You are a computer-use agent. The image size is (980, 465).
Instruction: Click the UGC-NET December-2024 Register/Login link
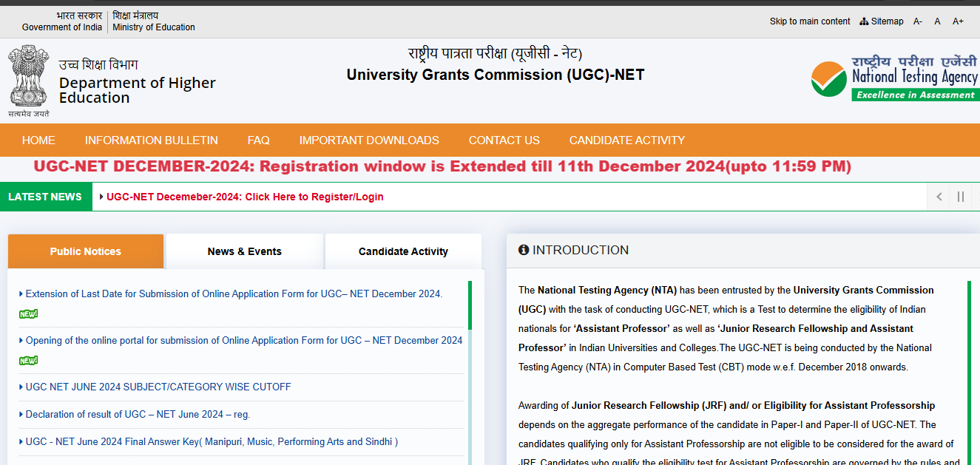tap(245, 197)
